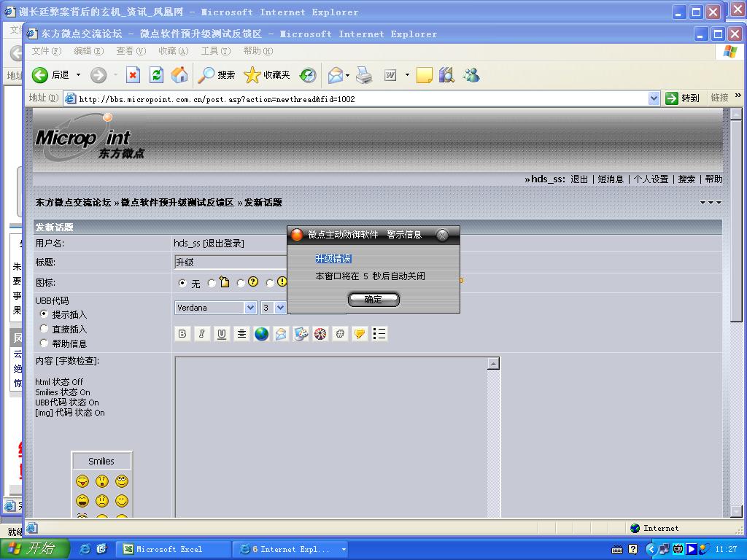Select the document icon radio
This screenshot has width=747, height=560.
212,283
